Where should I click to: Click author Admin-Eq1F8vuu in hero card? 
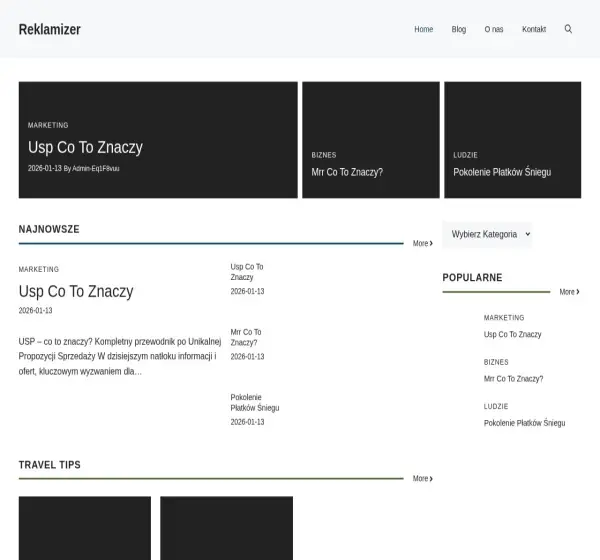pos(96,168)
